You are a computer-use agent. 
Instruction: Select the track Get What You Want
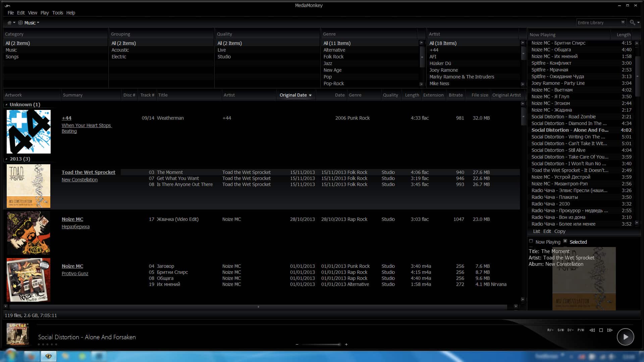click(178, 178)
